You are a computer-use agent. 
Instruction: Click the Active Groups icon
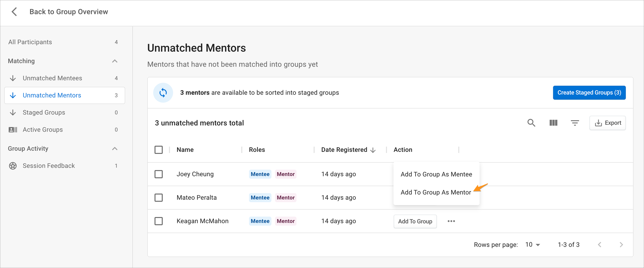[x=13, y=130]
